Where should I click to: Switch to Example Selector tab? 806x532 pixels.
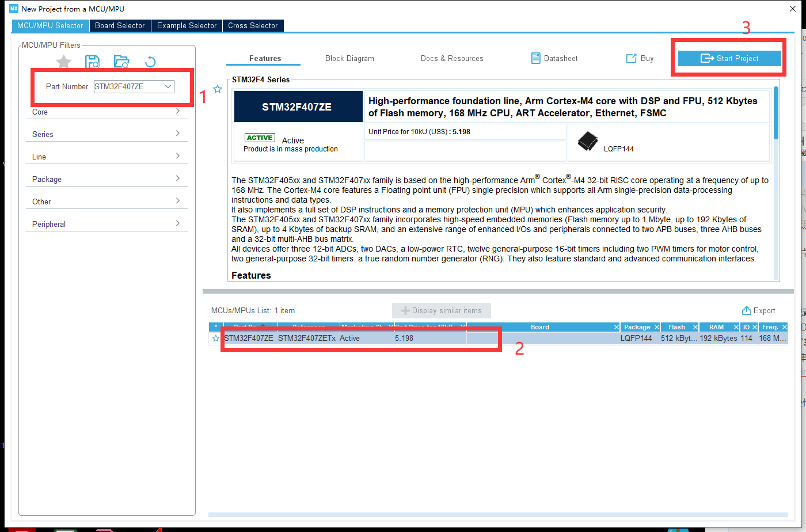[187, 26]
